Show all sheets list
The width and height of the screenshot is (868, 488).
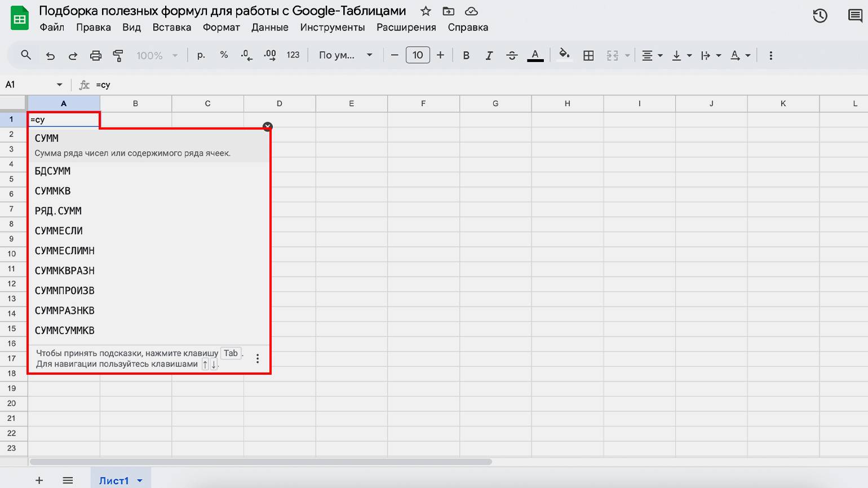point(68,480)
